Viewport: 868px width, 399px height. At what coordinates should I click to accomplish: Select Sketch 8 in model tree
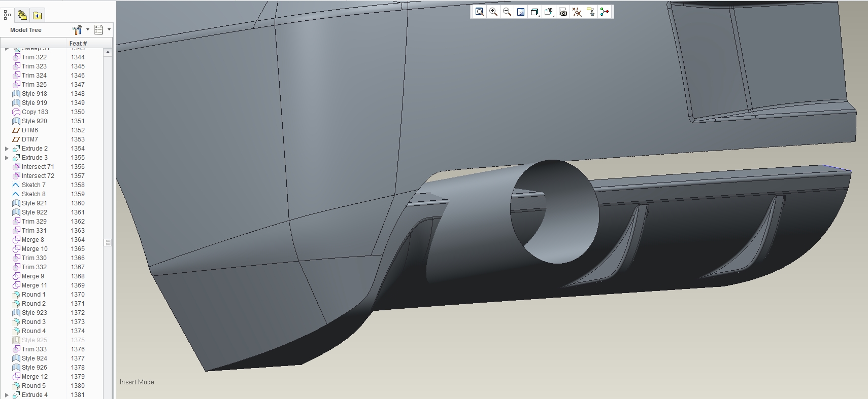[34, 194]
